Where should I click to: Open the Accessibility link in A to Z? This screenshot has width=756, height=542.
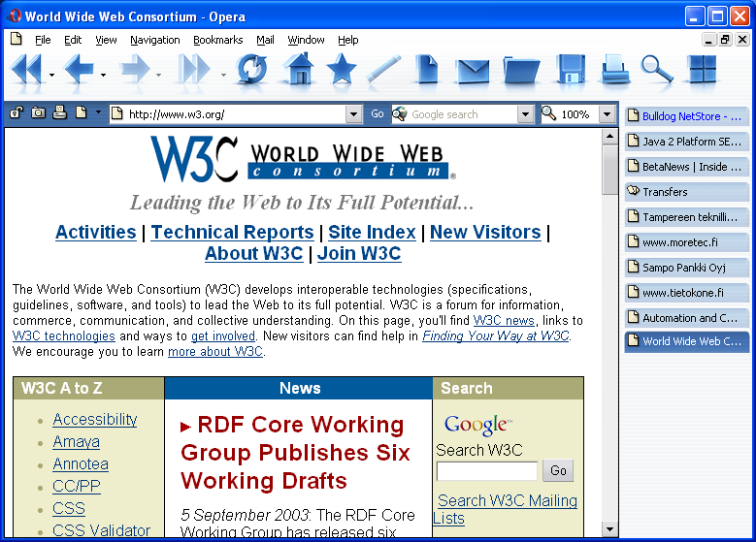click(95, 419)
